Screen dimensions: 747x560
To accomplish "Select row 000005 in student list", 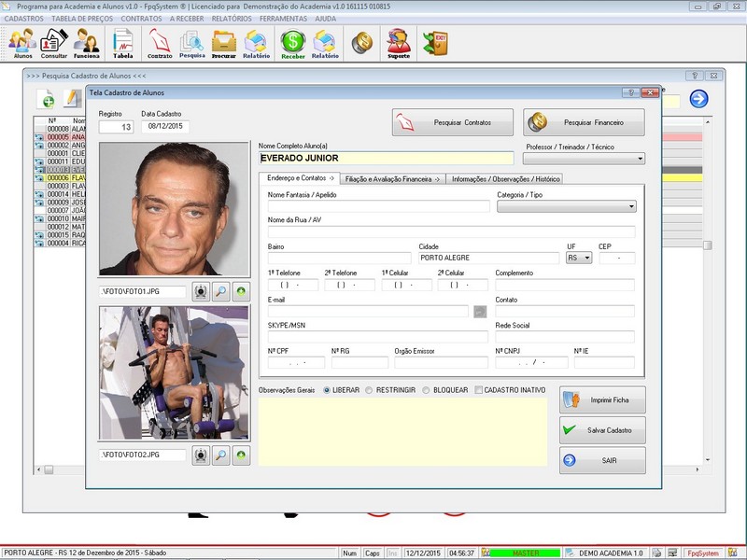I will [59, 137].
